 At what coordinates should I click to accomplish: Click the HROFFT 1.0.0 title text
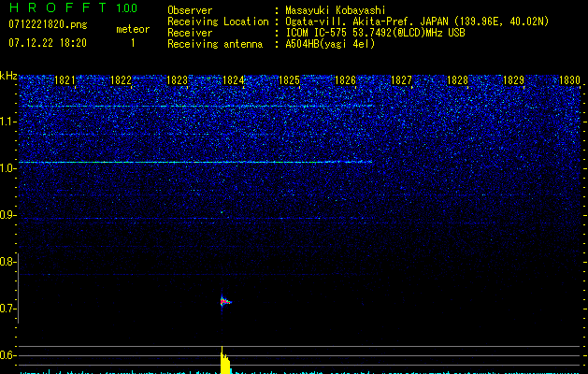pyautogui.click(x=73, y=7)
